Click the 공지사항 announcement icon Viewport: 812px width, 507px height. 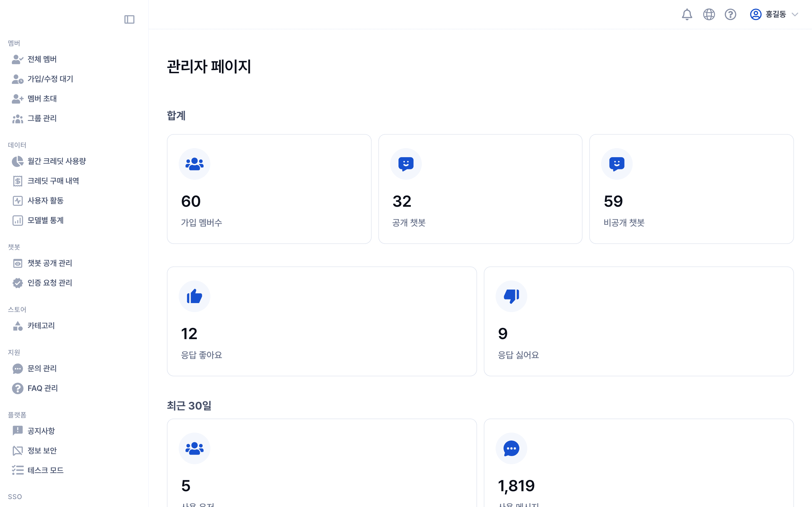(x=17, y=431)
